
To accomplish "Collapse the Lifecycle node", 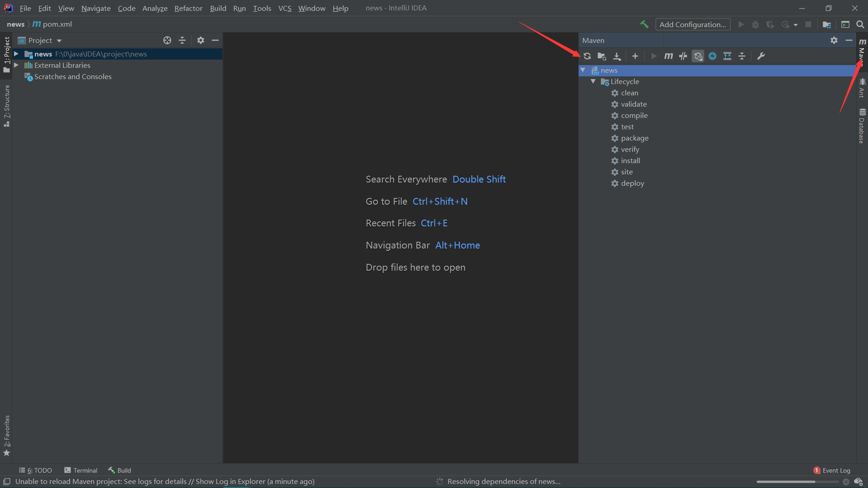I will point(593,81).
